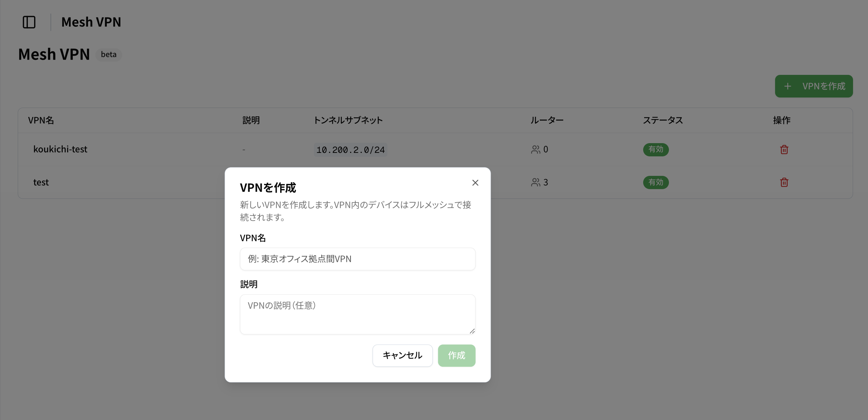Click the Mesh VPN breadcrumb title
Viewport: 868px width, 420px height.
91,22
